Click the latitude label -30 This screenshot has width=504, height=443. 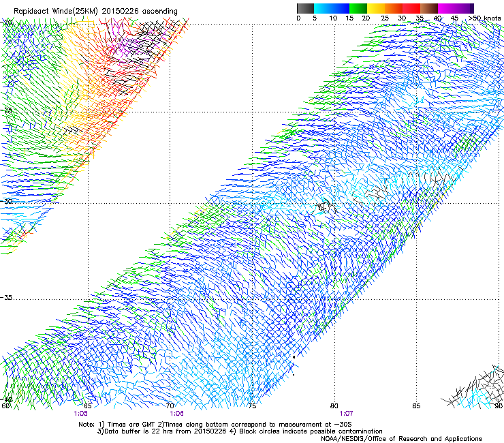[x=6, y=201]
